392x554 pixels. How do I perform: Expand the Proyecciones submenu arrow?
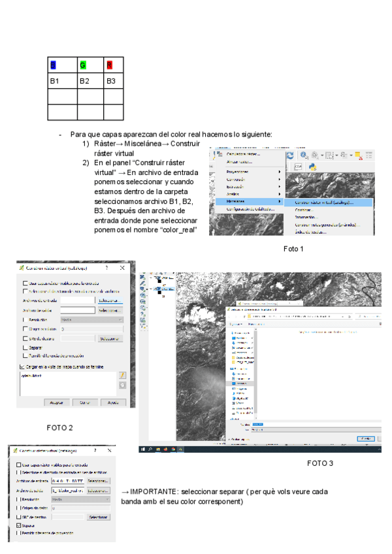pos(279,172)
